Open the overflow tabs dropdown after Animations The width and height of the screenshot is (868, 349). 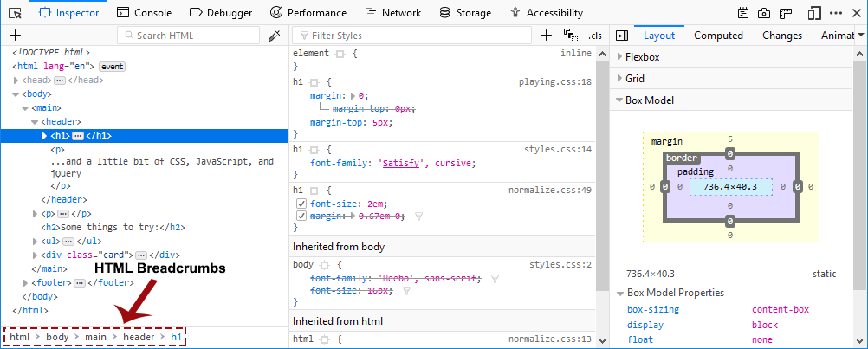click(x=860, y=36)
